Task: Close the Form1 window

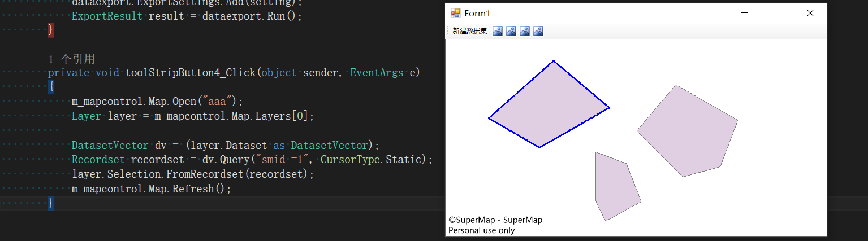Action: (x=810, y=13)
